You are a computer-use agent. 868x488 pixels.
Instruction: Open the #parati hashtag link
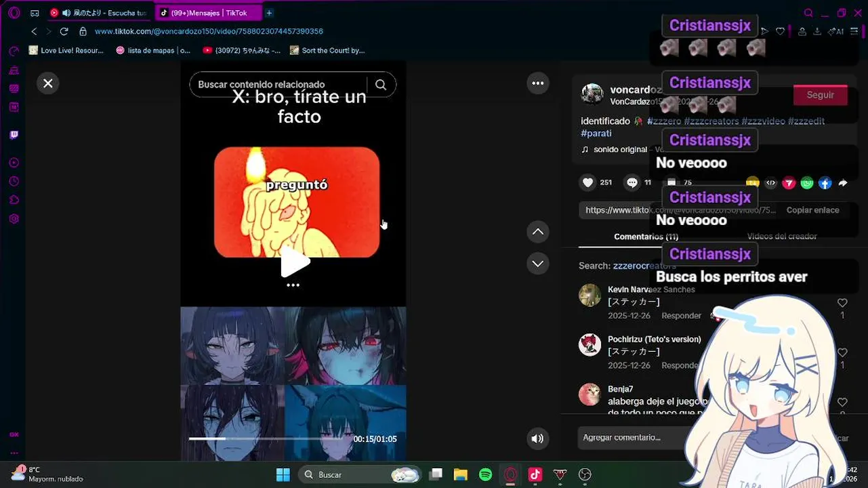coord(596,134)
